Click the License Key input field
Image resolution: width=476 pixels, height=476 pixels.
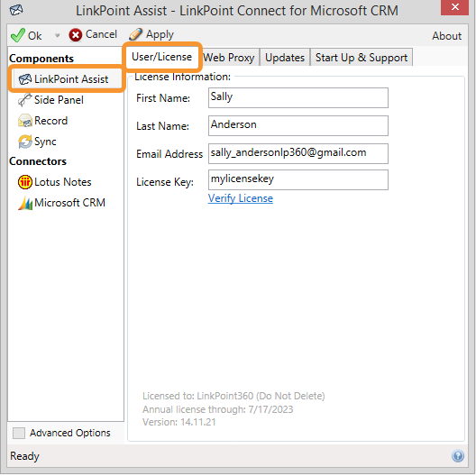click(298, 179)
